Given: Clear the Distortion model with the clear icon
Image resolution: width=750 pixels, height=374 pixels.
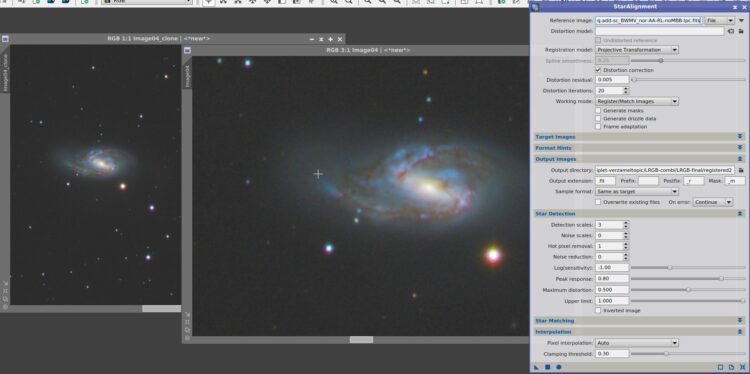Looking at the screenshot, I should (x=731, y=31).
